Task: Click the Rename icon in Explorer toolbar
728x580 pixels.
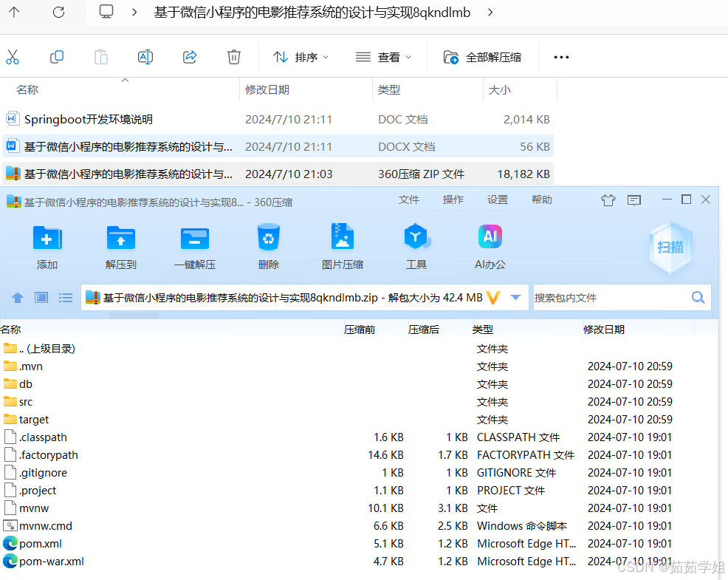Action: click(x=145, y=57)
